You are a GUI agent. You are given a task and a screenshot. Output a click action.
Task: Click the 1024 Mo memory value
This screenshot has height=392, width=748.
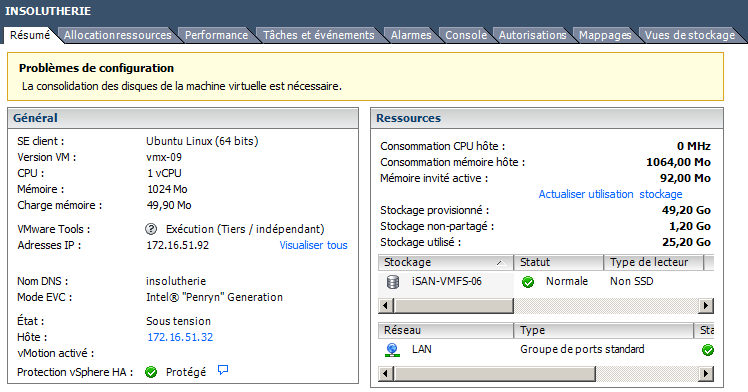pyautogui.click(x=167, y=189)
